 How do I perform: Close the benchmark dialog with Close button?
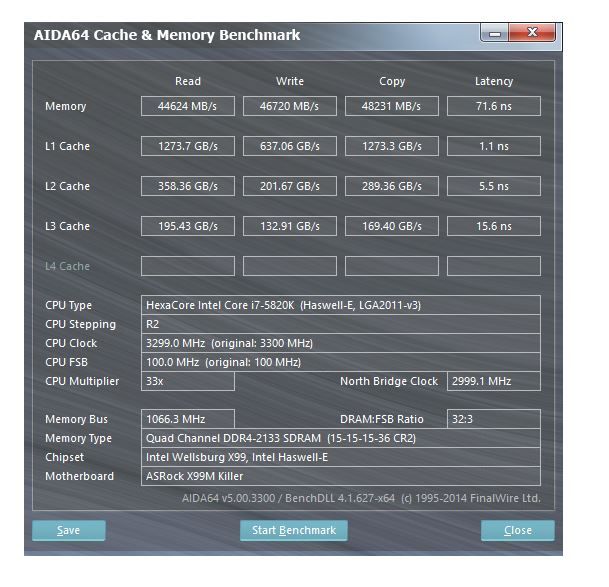click(518, 530)
